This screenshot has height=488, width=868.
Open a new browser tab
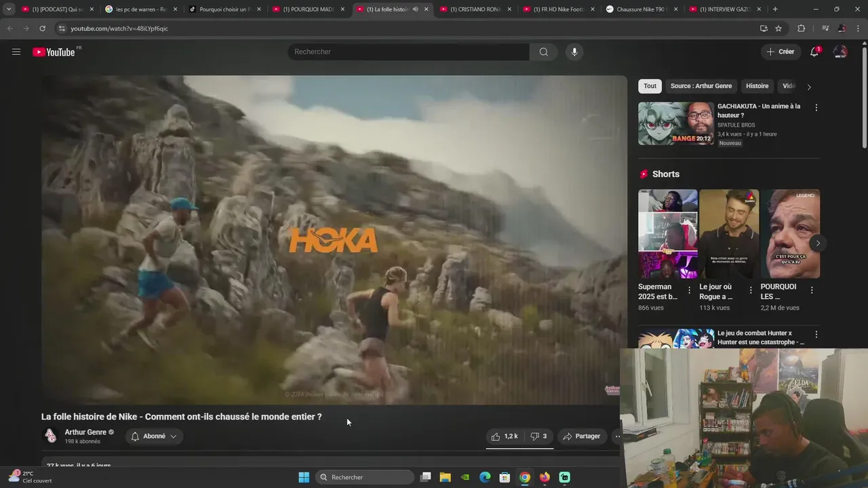(775, 9)
